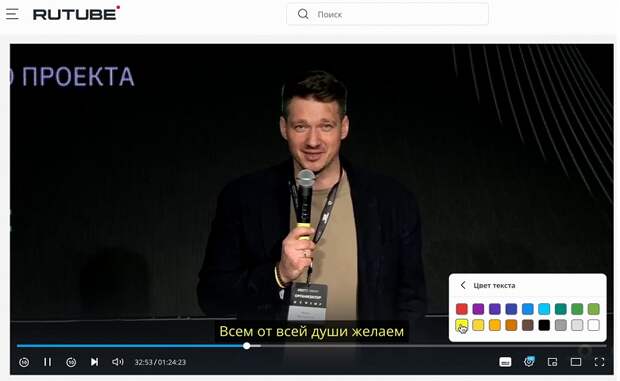Image resolution: width=620 pixels, height=381 pixels.
Task: Pause the video playback
Action: 47,362
